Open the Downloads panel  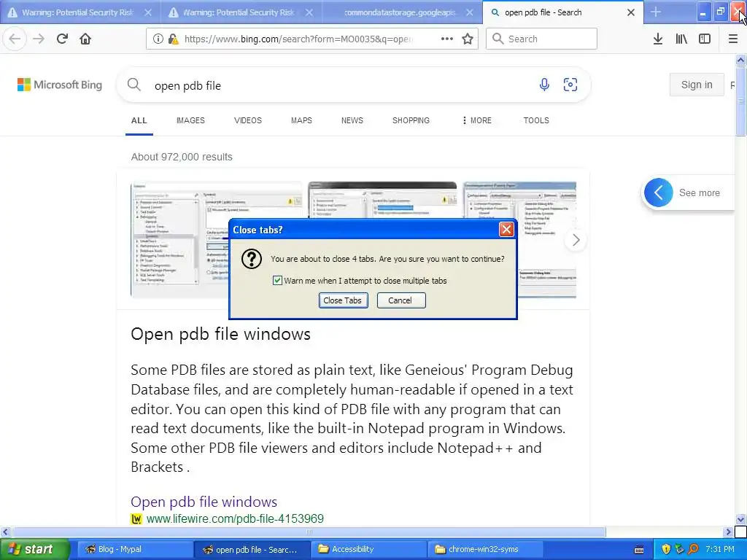[658, 39]
